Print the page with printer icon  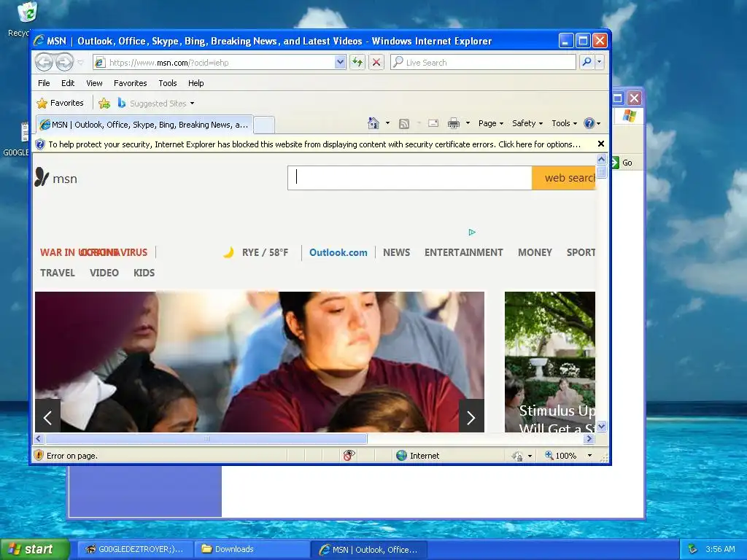454,123
